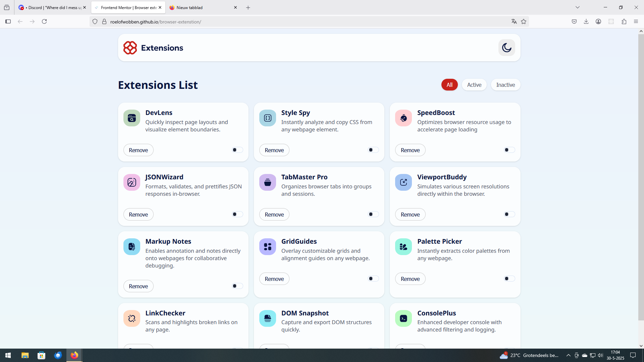The height and width of the screenshot is (362, 644).
Task: Switch on the TabMaster Pro toggle
Action: click(373, 214)
